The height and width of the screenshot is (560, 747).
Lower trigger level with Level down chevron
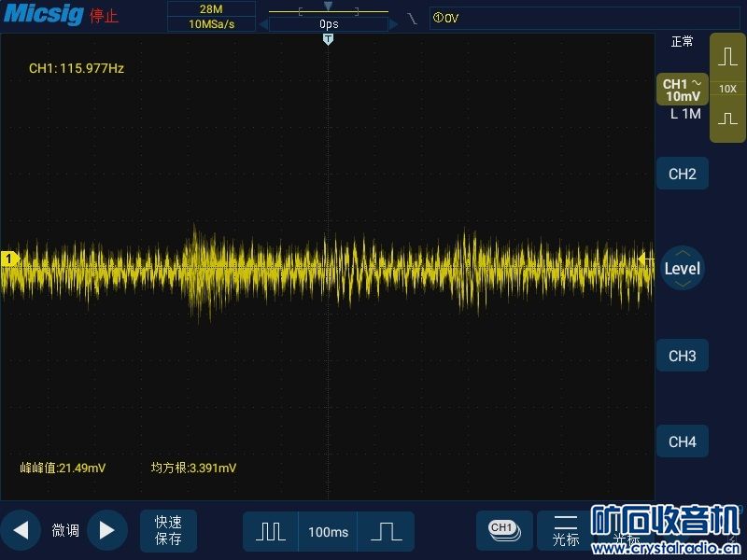click(x=683, y=285)
